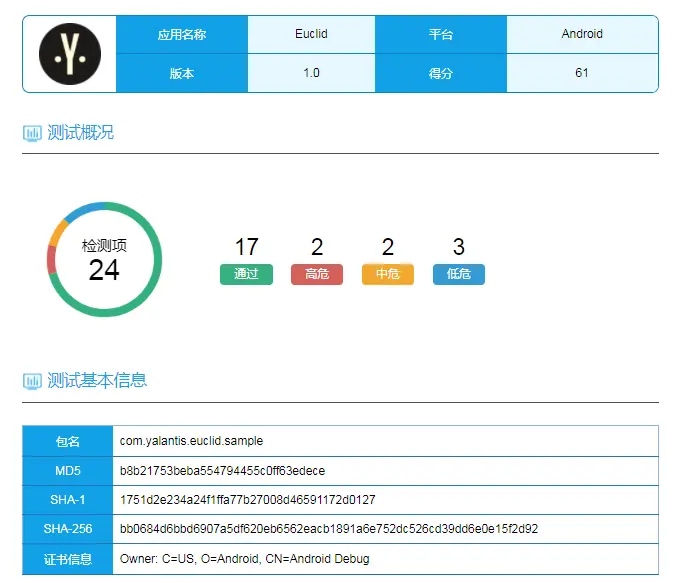The height and width of the screenshot is (583, 692).
Task: Click the MD5 hash value b8b21753…
Action: (222, 471)
